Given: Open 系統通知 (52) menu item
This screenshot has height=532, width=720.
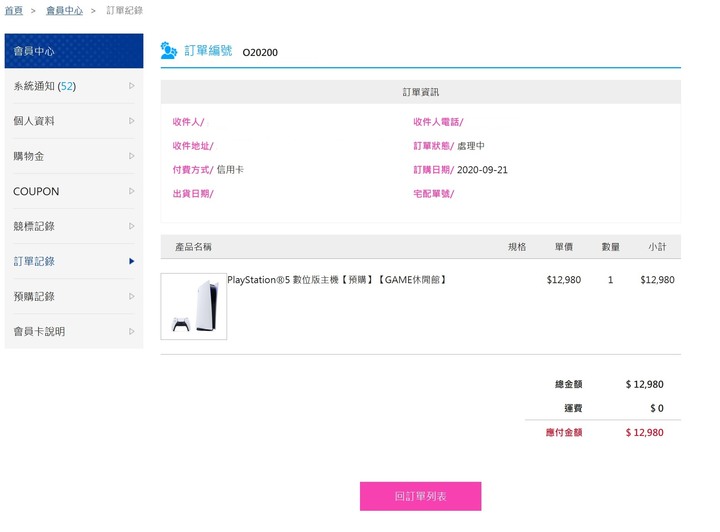Looking at the screenshot, I should pyautogui.click(x=74, y=86).
